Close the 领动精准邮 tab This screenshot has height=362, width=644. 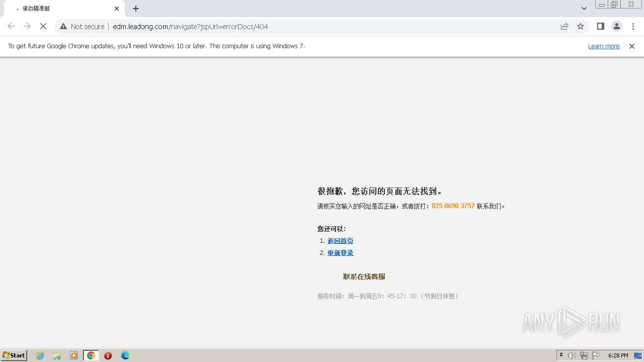click(117, 9)
